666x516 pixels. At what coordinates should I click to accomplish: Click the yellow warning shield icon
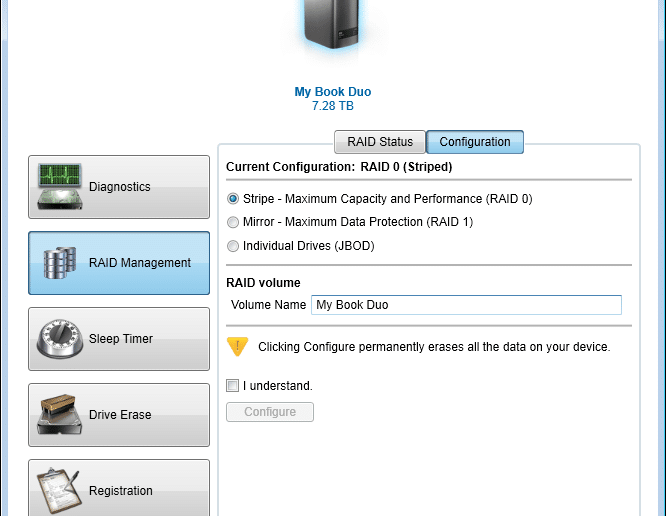point(237,347)
